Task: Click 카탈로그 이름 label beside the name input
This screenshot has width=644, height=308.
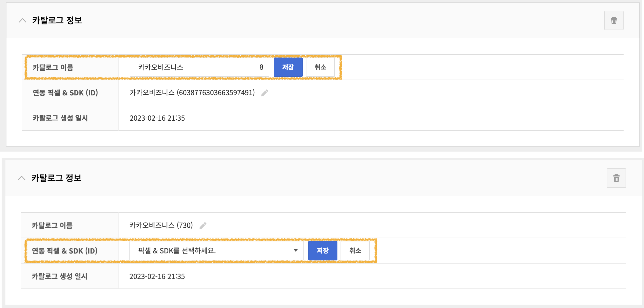Action: (x=53, y=67)
